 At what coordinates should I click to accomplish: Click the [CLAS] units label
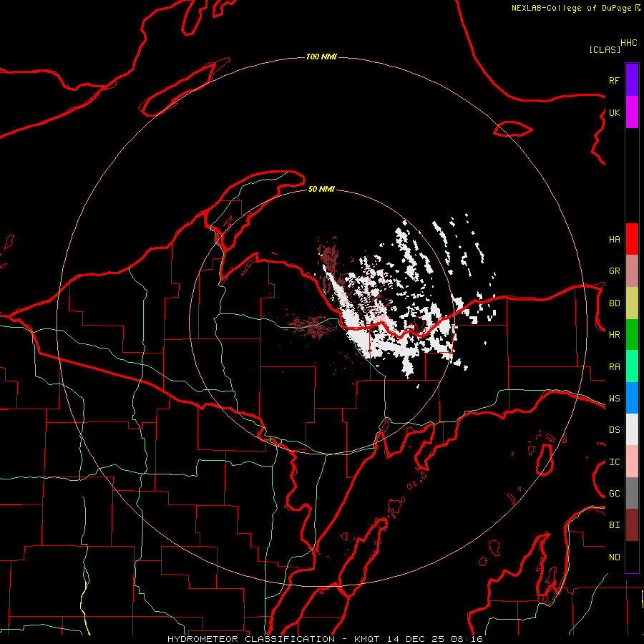tap(605, 49)
